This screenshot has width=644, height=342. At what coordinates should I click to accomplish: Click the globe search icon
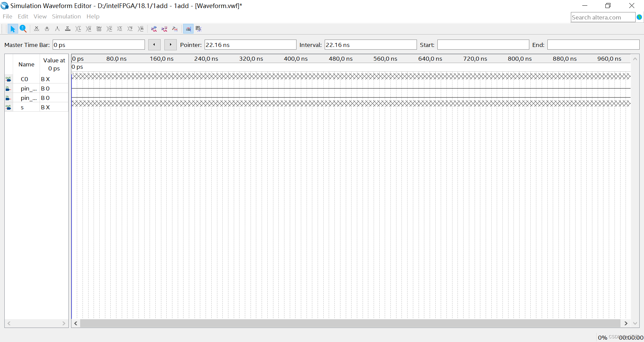[x=639, y=17]
